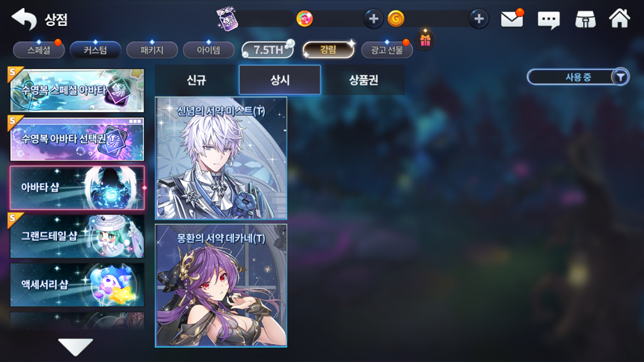The height and width of the screenshot is (362, 644).
Task: Go back using the return arrow icon
Action: click(24, 18)
